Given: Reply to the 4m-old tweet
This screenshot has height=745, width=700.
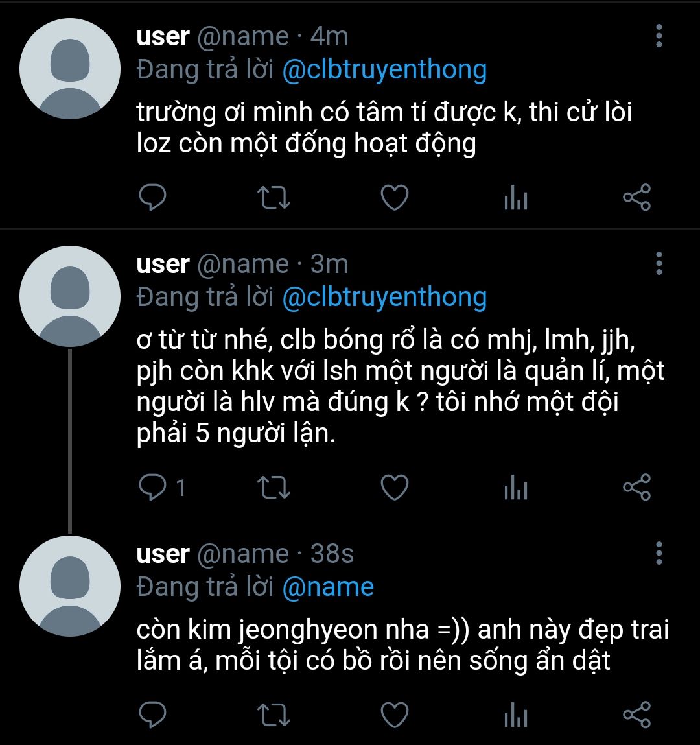Looking at the screenshot, I should click(x=153, y=198).
